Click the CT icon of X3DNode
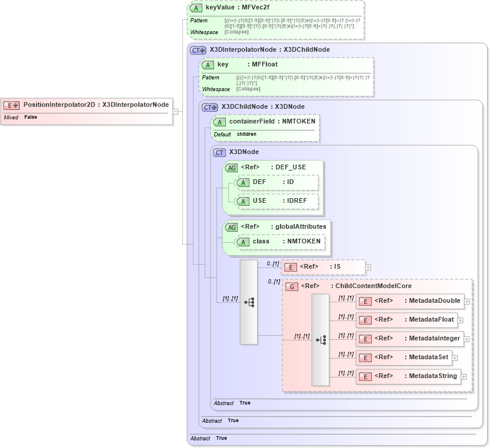The width and height of the screenshot is (490, 448). [x=219, y=152]
